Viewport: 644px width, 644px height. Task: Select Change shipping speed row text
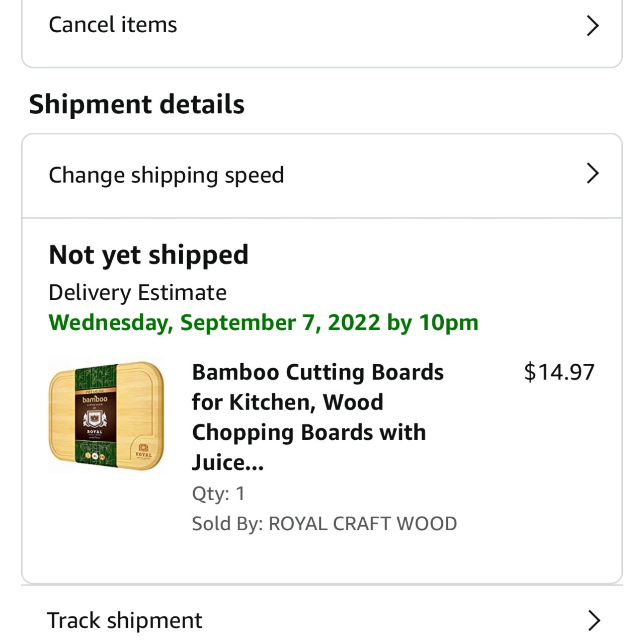pyautogui.click(x=166, y=175)
